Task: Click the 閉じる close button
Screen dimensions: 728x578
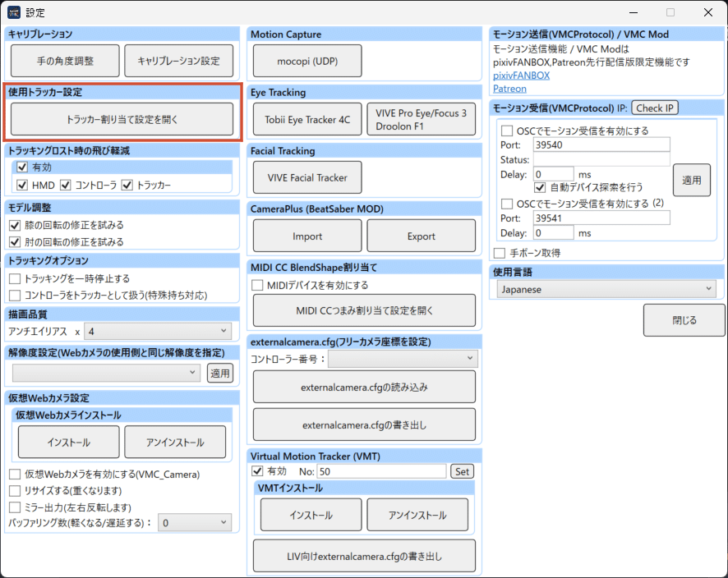Action: coord(684,320)
